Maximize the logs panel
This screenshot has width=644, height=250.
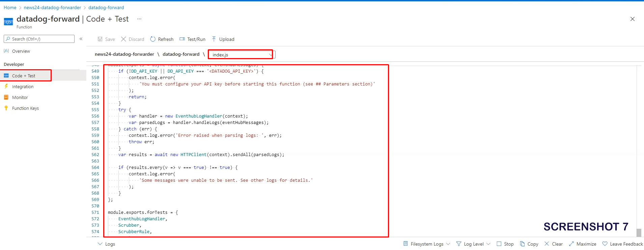click(571, 244)
